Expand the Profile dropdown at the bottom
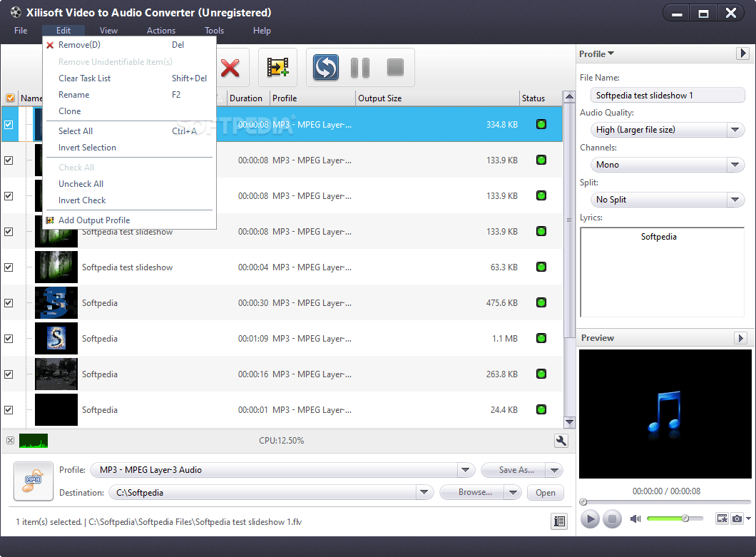 [x=466, y=469]
